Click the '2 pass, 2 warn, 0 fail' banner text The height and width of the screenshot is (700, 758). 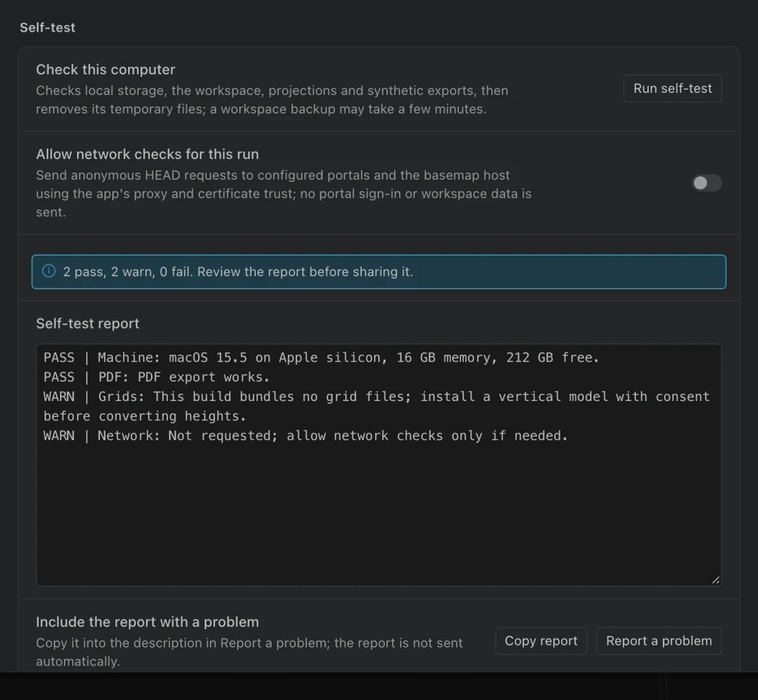click(238, 271)
